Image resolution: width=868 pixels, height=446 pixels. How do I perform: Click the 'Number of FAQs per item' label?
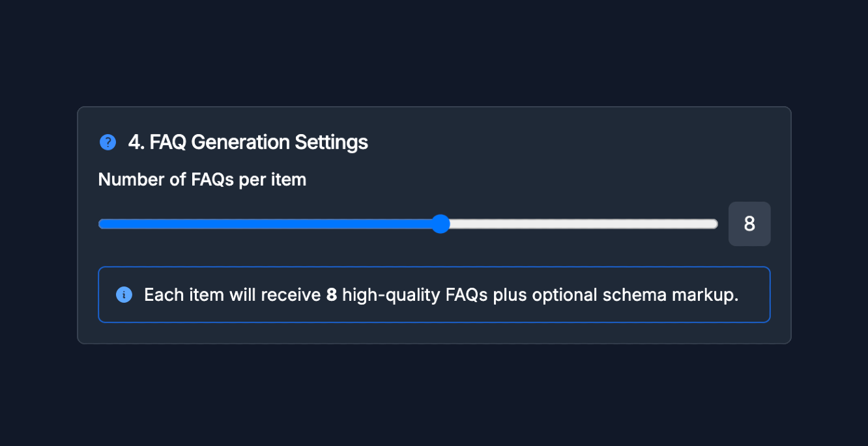pyautogui.click(x=202, y=179)
